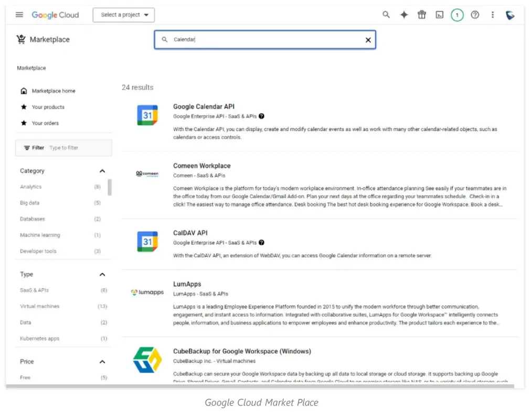Open the CalDAV API result title
The image size is (532, 412).
(x=190, y=233)
